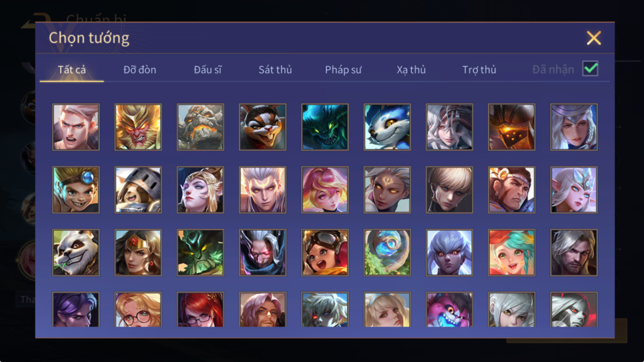Pick the pink monster with blue teeth
644x362 pixels.
coord(449,309)
